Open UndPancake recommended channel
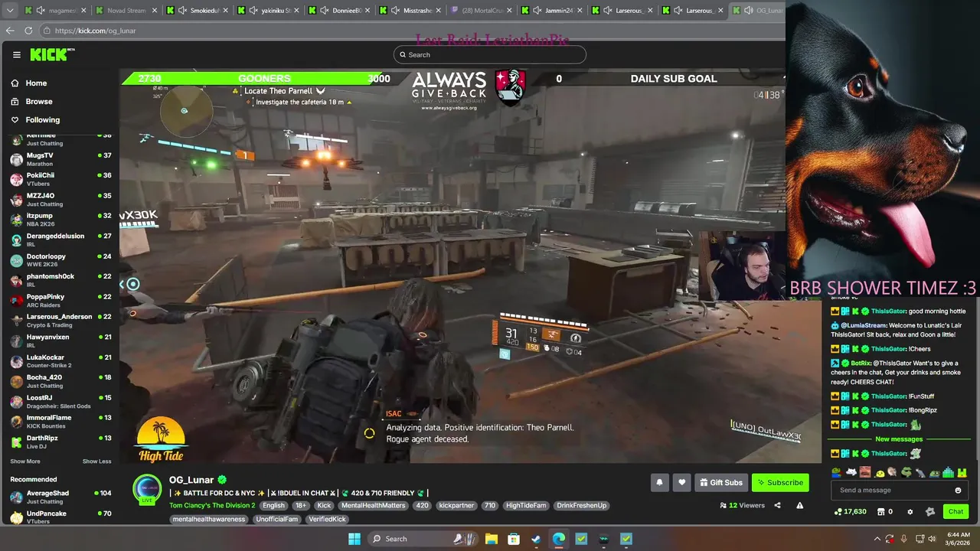Image resolution: width=980 pixels, height=551 pixels. pos(60,517)
